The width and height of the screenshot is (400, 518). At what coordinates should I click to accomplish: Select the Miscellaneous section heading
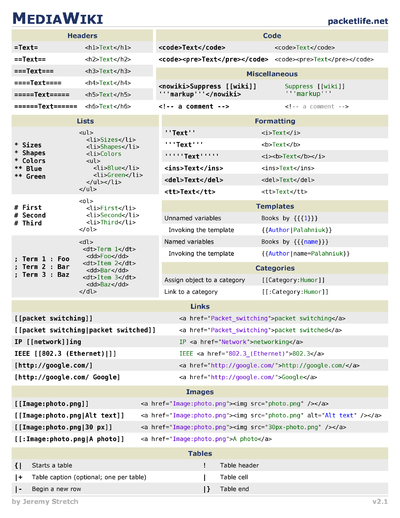(272, 74)
